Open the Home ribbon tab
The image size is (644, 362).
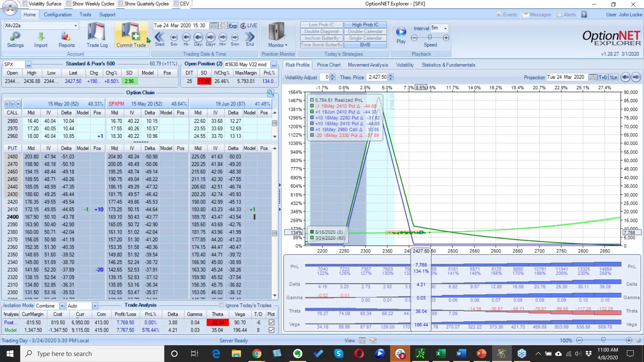(x=30, y=15)
